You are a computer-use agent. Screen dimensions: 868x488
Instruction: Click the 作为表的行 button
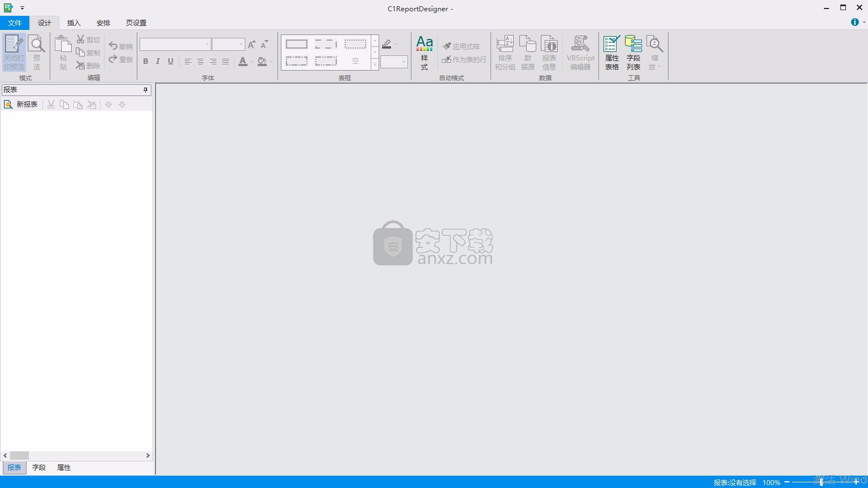click(x=464, y=59)
